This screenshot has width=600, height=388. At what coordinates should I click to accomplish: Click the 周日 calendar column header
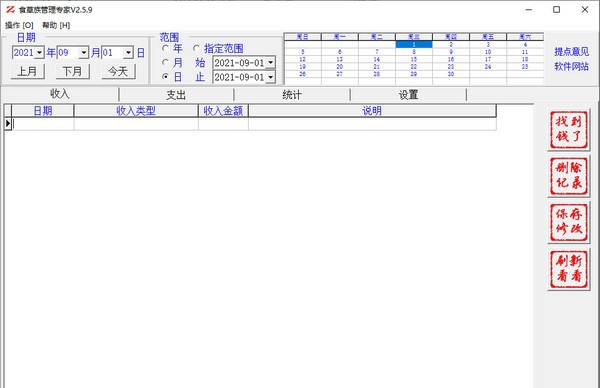[x=303, y=37]
